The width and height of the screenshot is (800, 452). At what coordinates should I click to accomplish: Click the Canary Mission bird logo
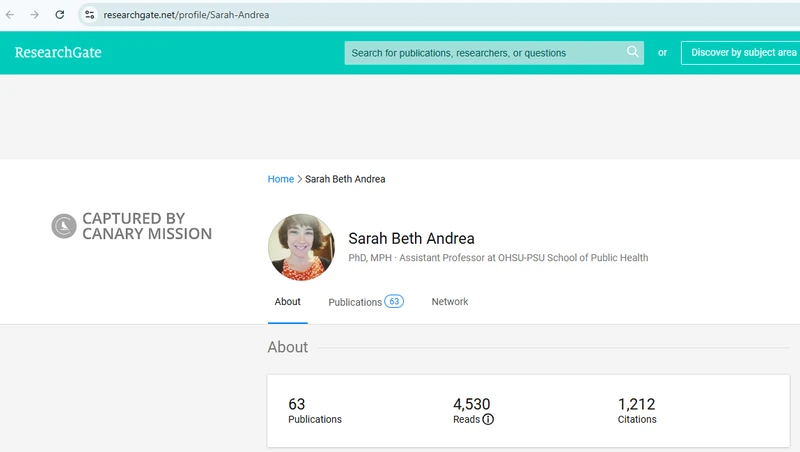point(64,226)
